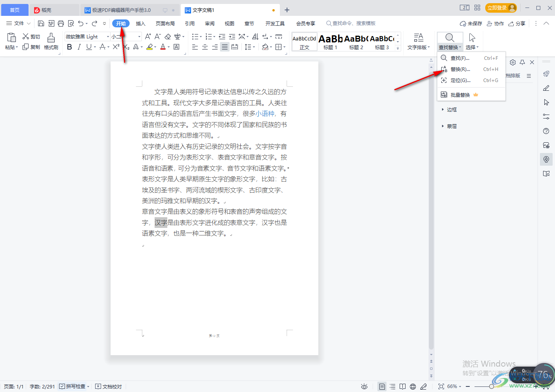Choose 替换(R)... from the dropdown menu

click(471, 69)
